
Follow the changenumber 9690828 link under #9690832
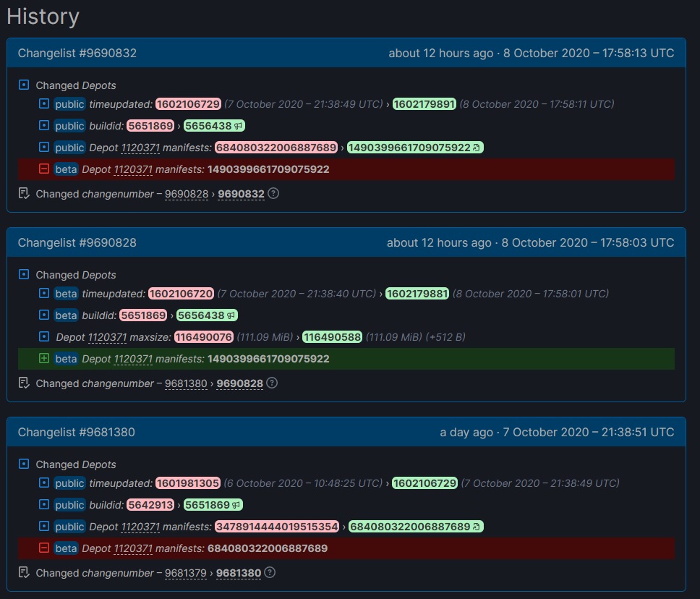tap(187, 194)
